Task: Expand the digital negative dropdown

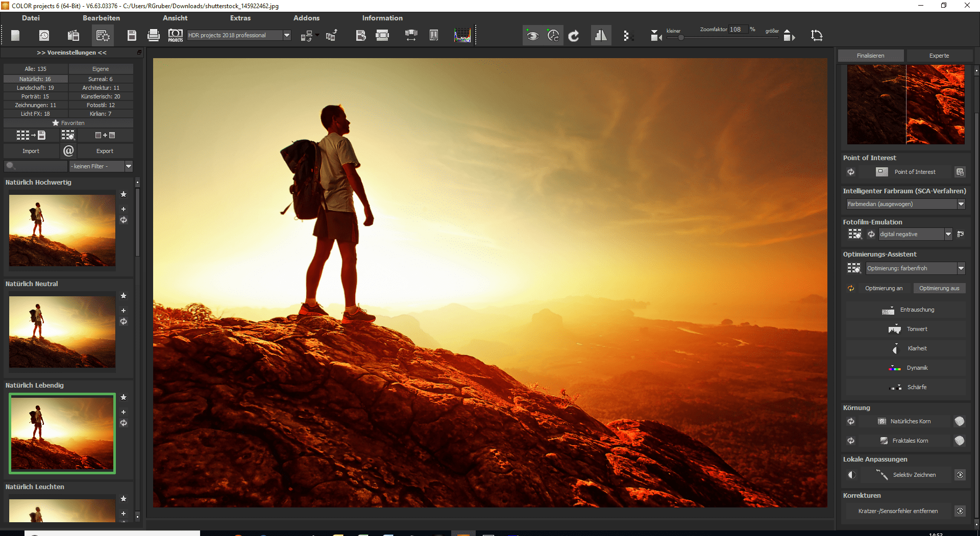Action: 948,234
